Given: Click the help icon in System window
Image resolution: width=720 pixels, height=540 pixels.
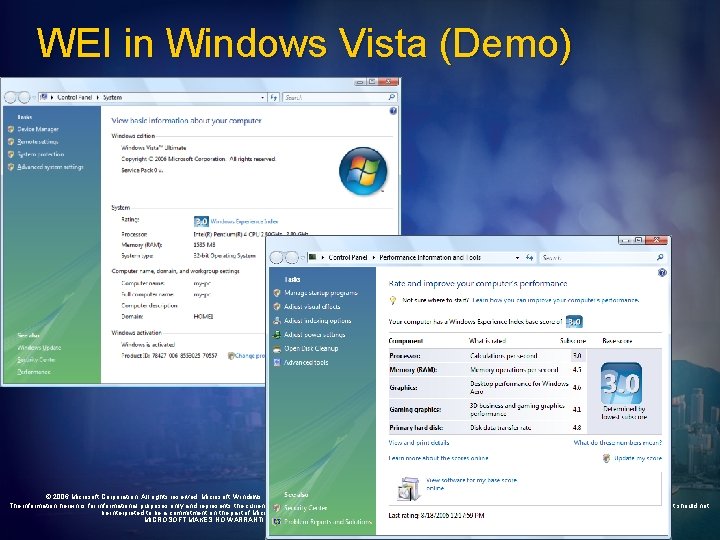Looking at the screenshot, I should (393, 111).
